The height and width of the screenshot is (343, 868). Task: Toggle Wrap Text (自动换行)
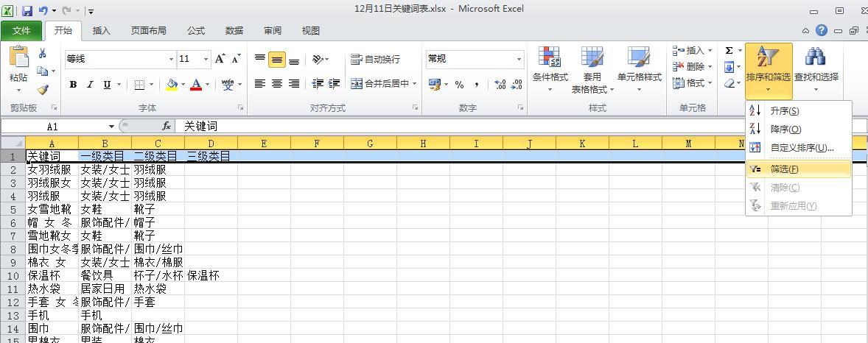click(376, 59)
